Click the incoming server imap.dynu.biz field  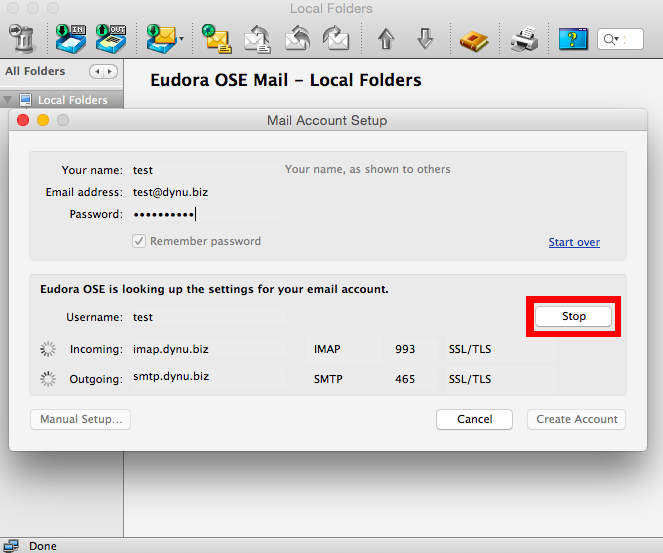209,349
